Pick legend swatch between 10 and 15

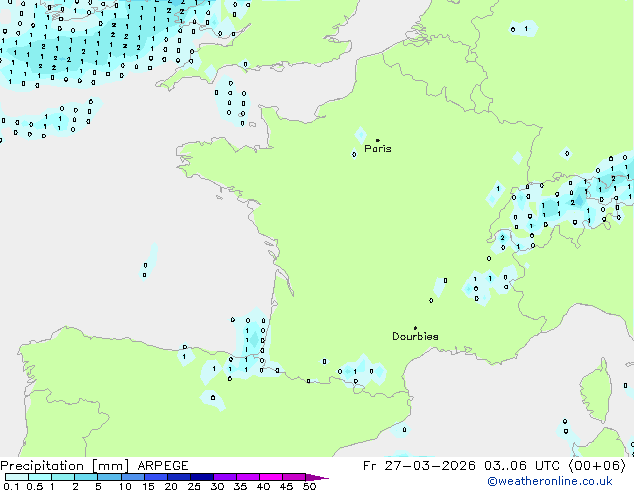133,477
